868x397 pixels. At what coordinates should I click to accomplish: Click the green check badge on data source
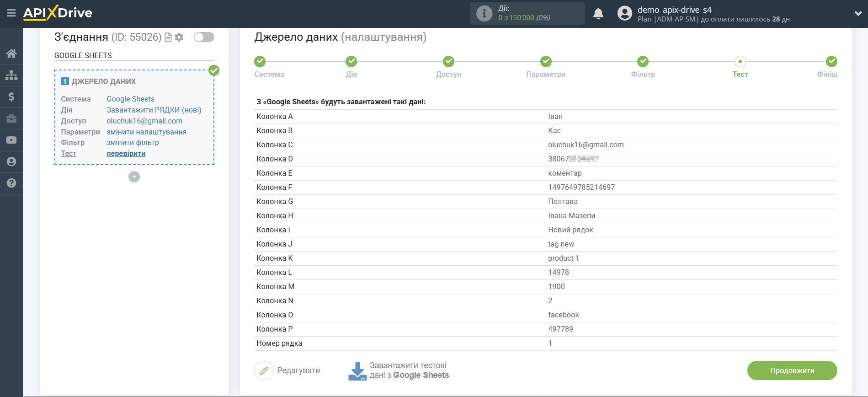coord(214,70)
